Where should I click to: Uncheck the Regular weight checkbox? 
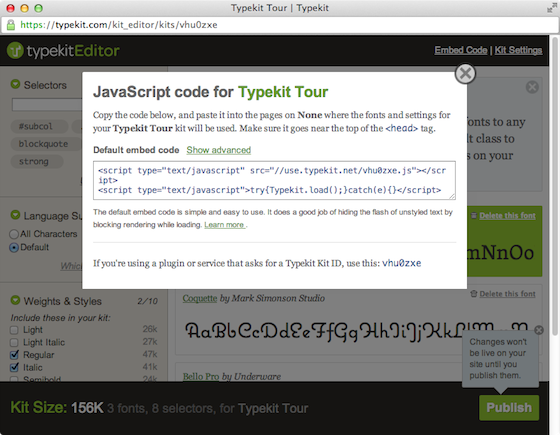click(14, 355)
